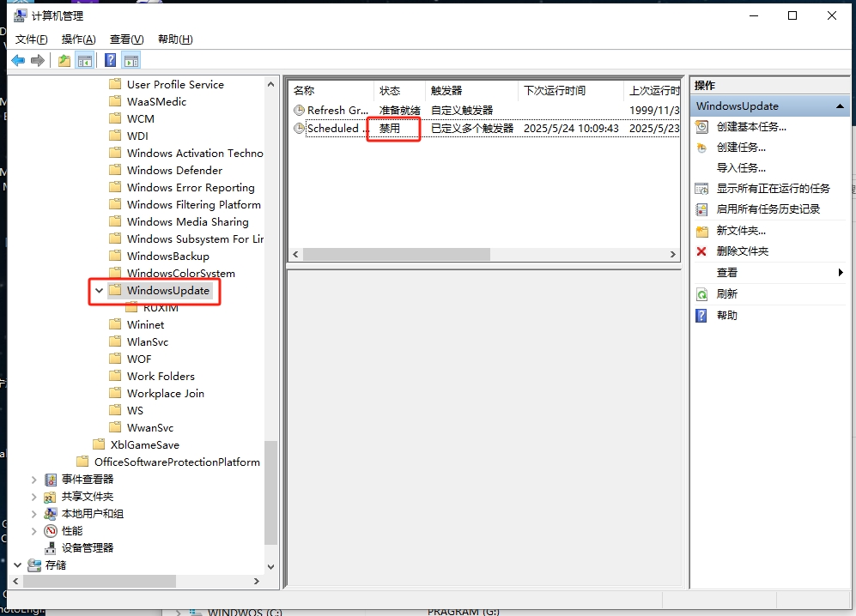The image size is (856, 616).
Task: Collapse the WindowsUpdate tree folder
Action: pos(99,291)
